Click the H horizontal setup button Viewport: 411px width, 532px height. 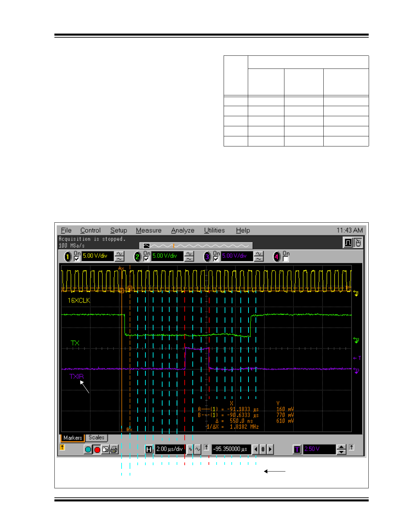coord(149,449)
